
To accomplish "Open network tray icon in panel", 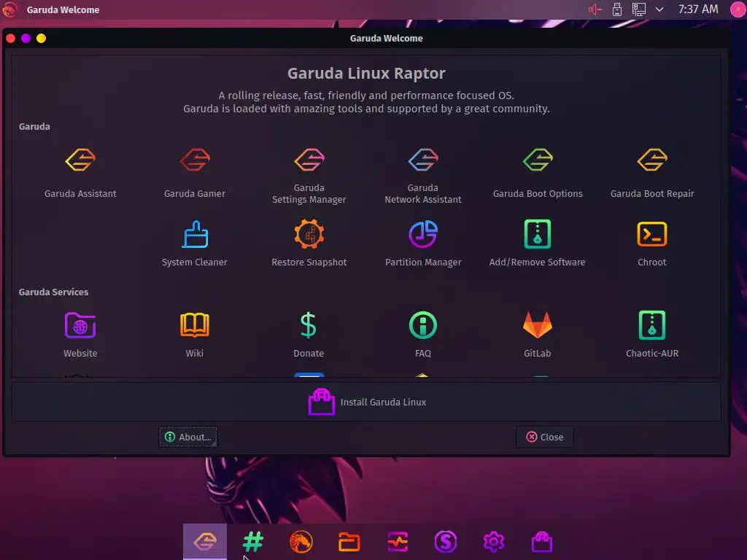I will (x=638, y=9).
